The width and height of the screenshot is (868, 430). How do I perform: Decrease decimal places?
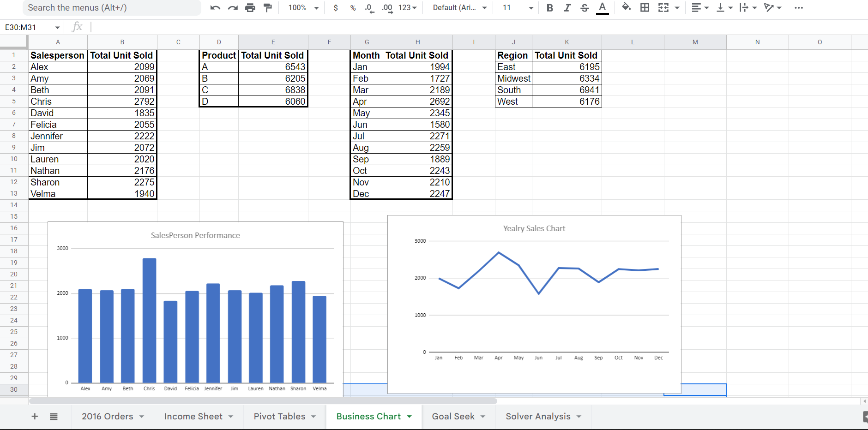369,8
